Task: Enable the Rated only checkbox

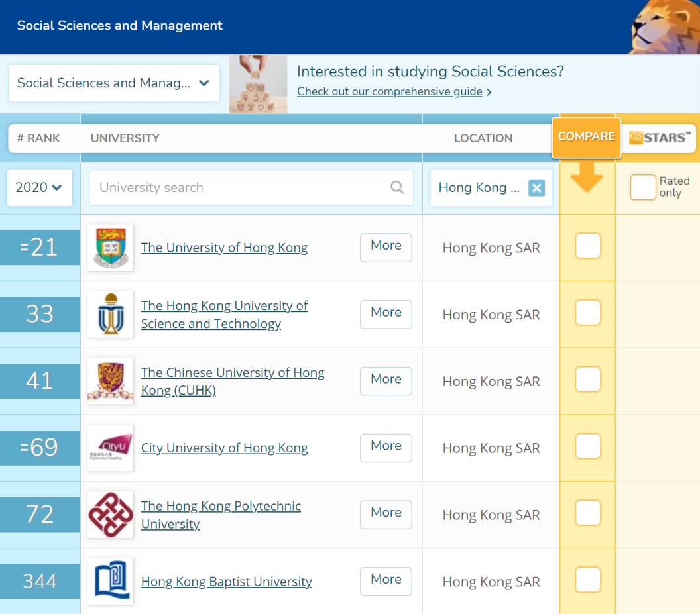Action: (x=643, y=187)
